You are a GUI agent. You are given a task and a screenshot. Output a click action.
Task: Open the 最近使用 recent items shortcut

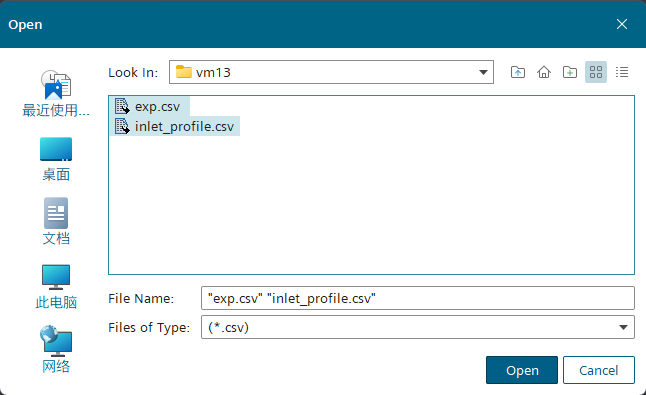pos(56,93)
